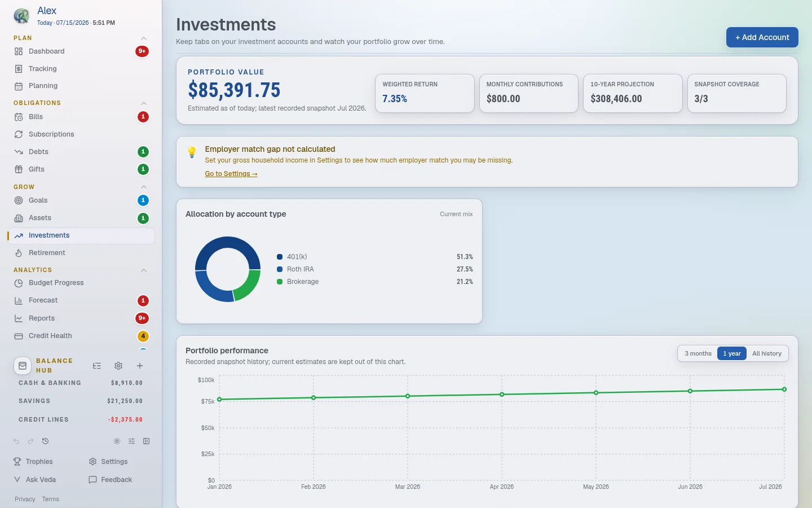Image resolution: width=812 pixels, height=508 pixels.
Task: Select the Jan 2026 chart data point
Action: (x=219, y=400)
